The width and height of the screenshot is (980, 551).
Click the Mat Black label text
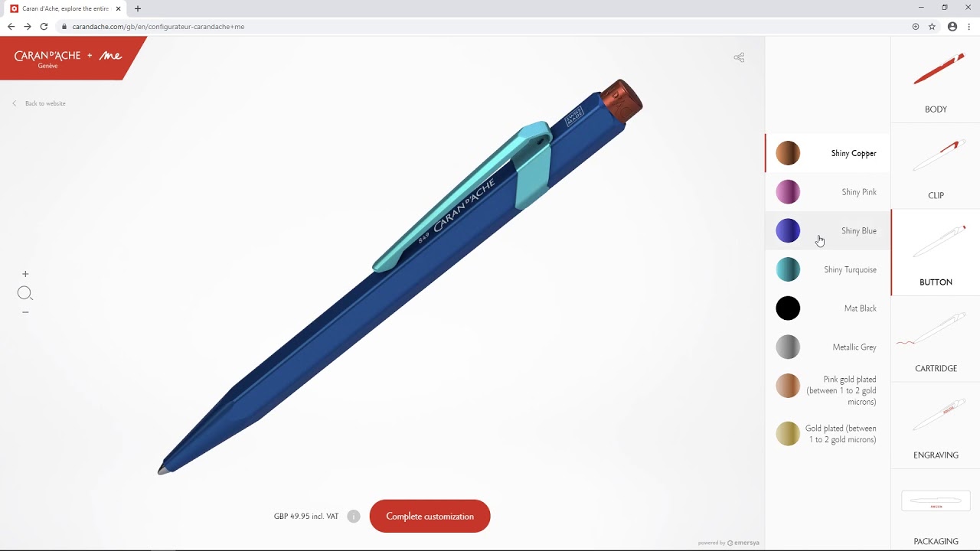(x=860, y=308)
